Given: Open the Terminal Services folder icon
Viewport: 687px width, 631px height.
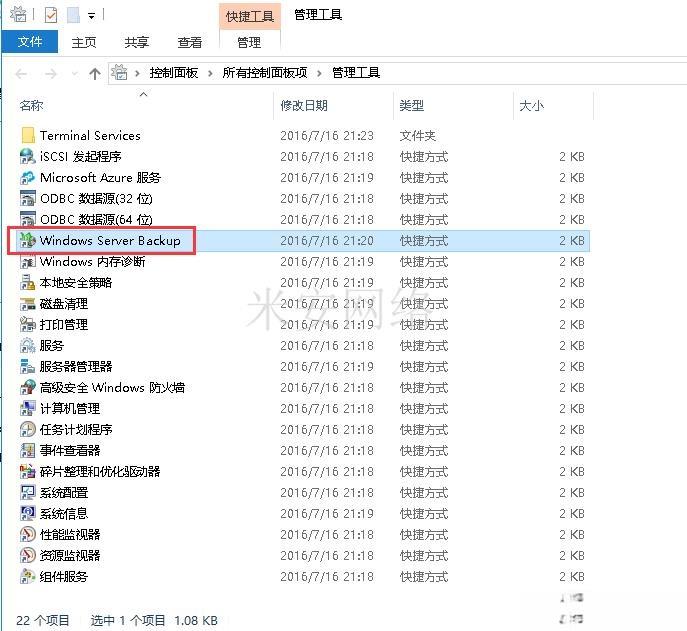Looking at the screenshot, I should coord(28,135).
